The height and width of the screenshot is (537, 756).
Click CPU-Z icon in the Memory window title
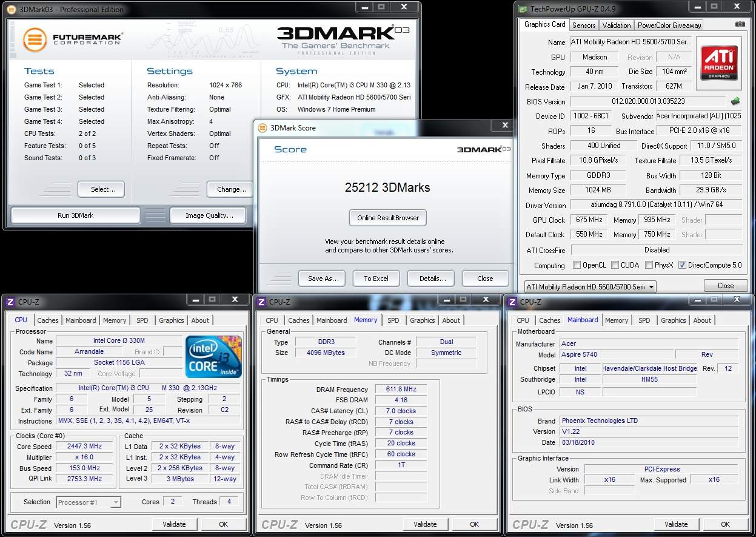[261, 302]
